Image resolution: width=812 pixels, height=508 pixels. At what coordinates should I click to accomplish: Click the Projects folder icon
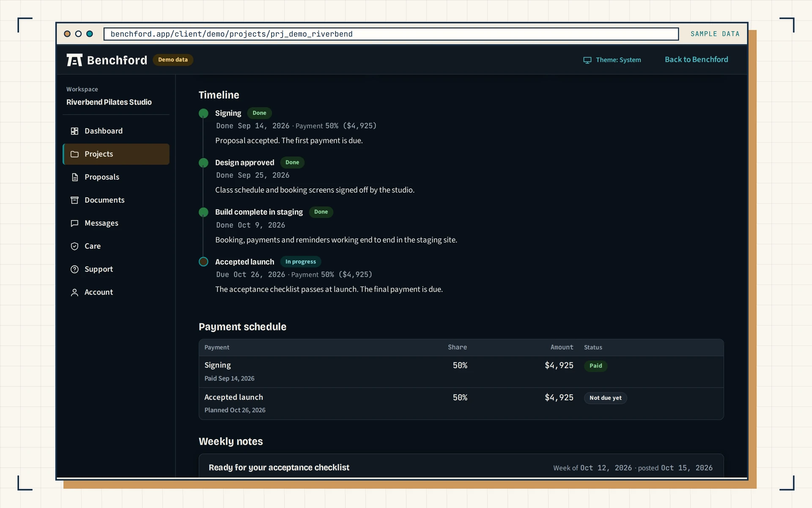point(74,154)
